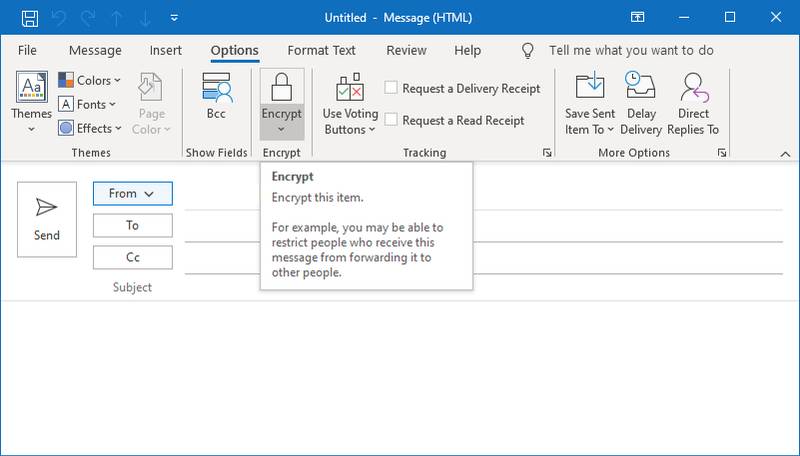Click the Cc button
Screen dimensions: 800x456
[x=133, y=257]
